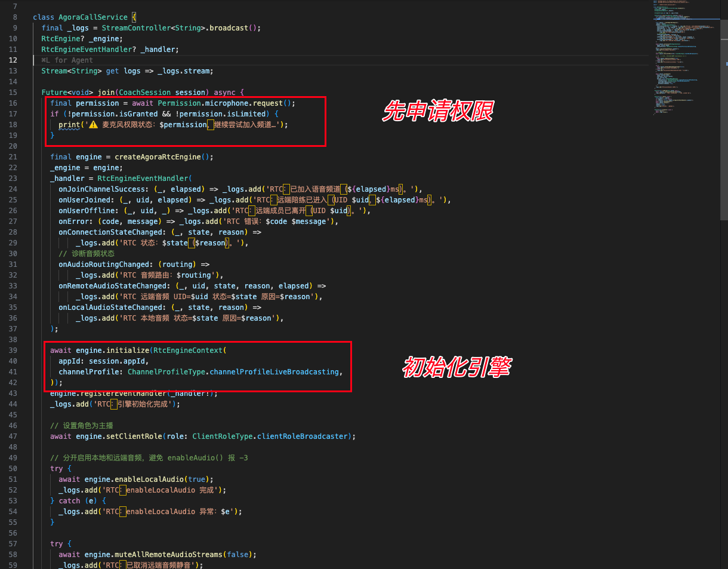The height and width of the screenshot is (569, 728).
Task: Click the catch keyword on line 53
Action: [69, 501]
